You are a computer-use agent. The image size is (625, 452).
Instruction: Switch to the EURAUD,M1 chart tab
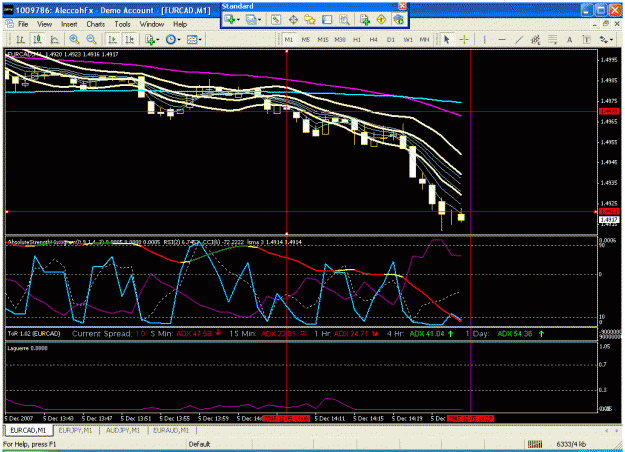pos(171,430)
